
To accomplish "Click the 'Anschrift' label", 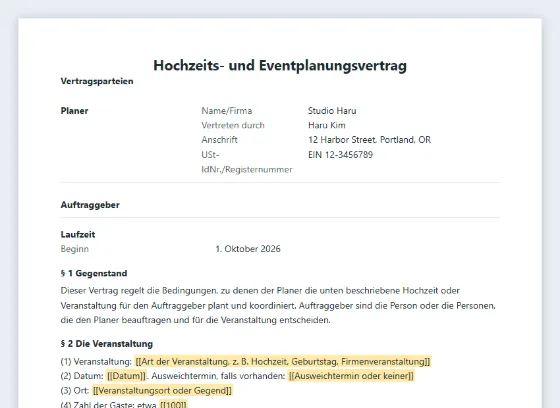I will click(x=219, y=140).
